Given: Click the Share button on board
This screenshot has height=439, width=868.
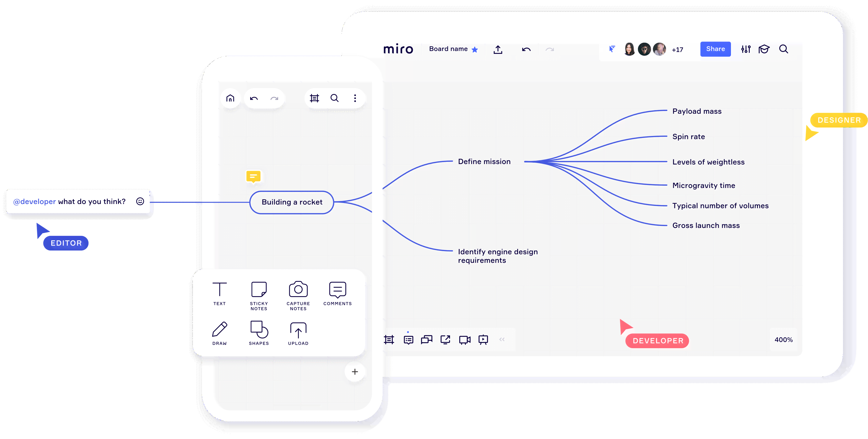Looking at the screenshot, I should pos(716,49).
